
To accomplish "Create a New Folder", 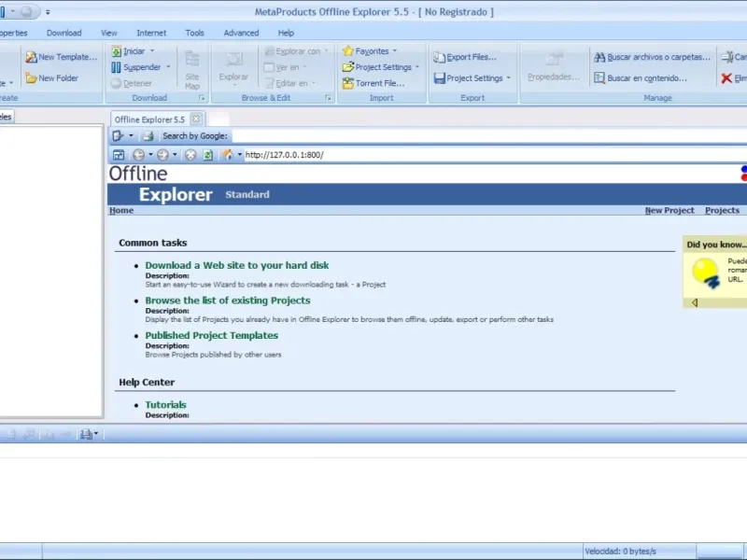I will point(52,78).
